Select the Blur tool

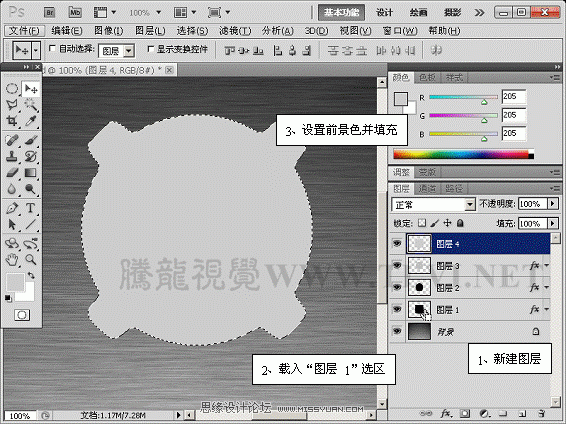pos(12,189)
